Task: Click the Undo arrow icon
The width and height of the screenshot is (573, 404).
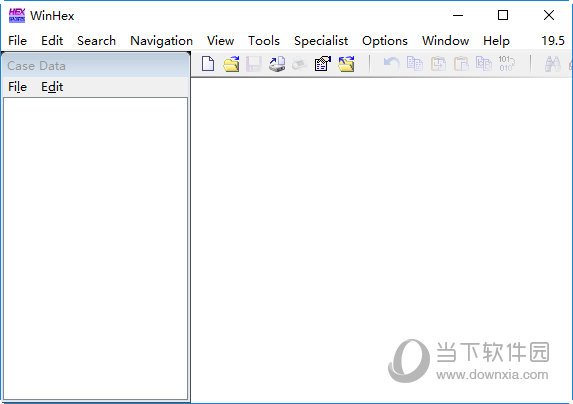Action: tap(391, 64)
